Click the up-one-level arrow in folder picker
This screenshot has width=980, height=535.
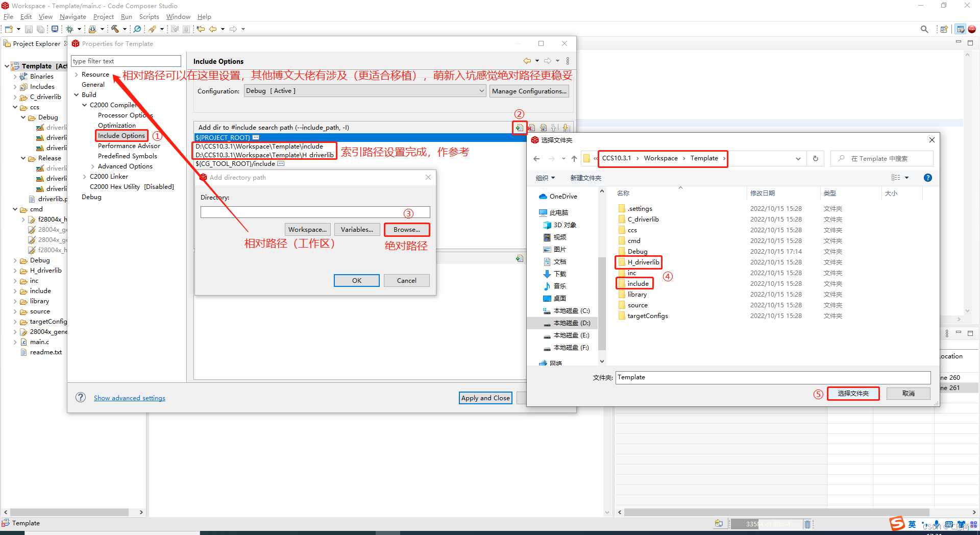tap(574, 159)
